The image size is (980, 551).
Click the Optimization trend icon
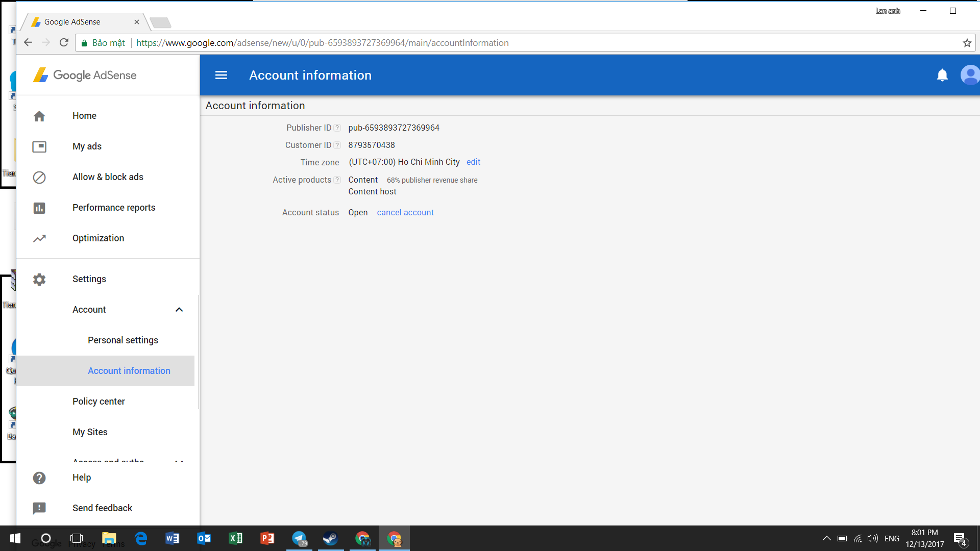39,238
